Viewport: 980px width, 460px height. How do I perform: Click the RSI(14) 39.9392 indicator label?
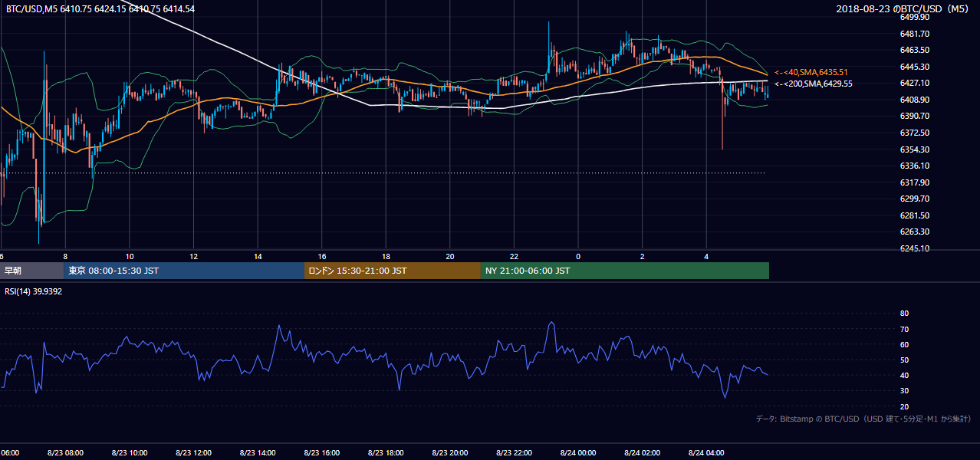click(33, 291)
